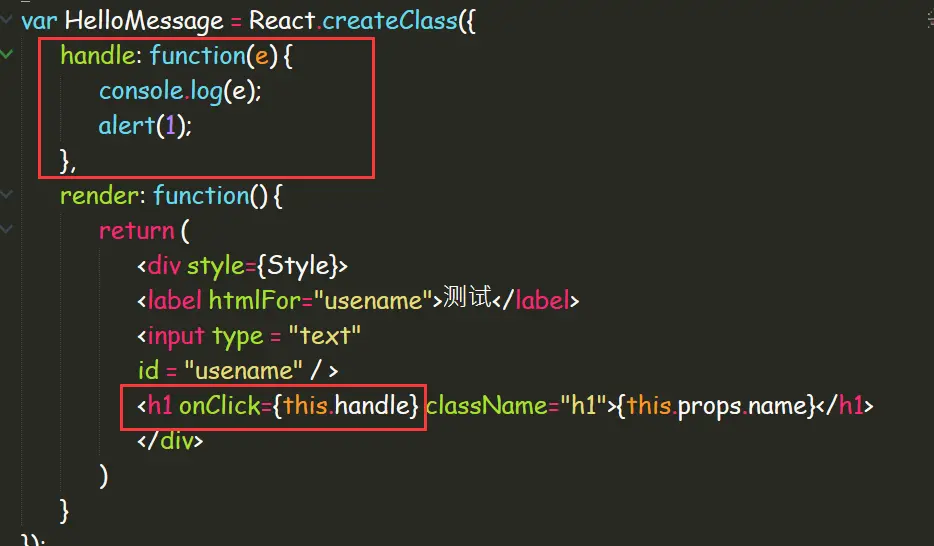Click the className attribute
The height and width of the screenshot is (546, 934).
(x=487, y=405)
